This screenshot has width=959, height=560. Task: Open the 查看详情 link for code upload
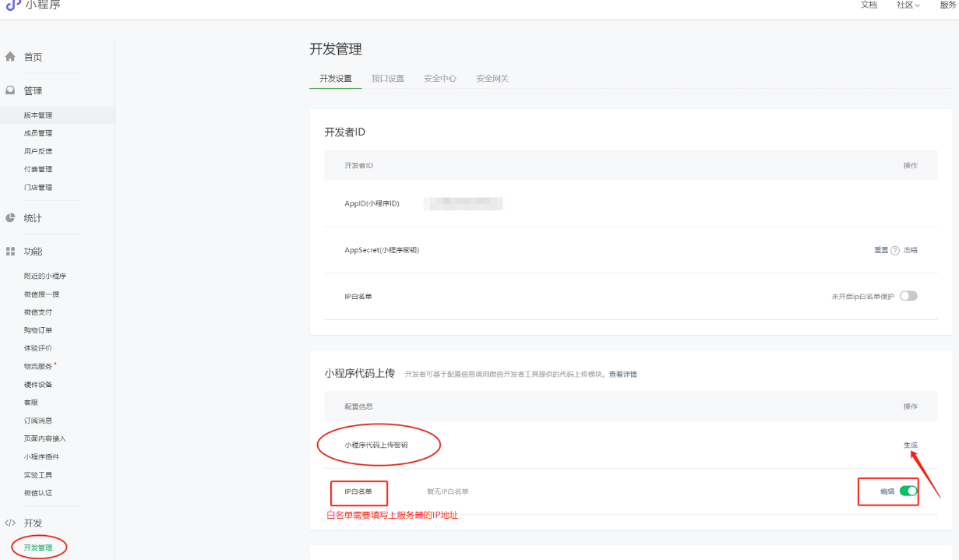pyautogui.click(x=622, y=375)
